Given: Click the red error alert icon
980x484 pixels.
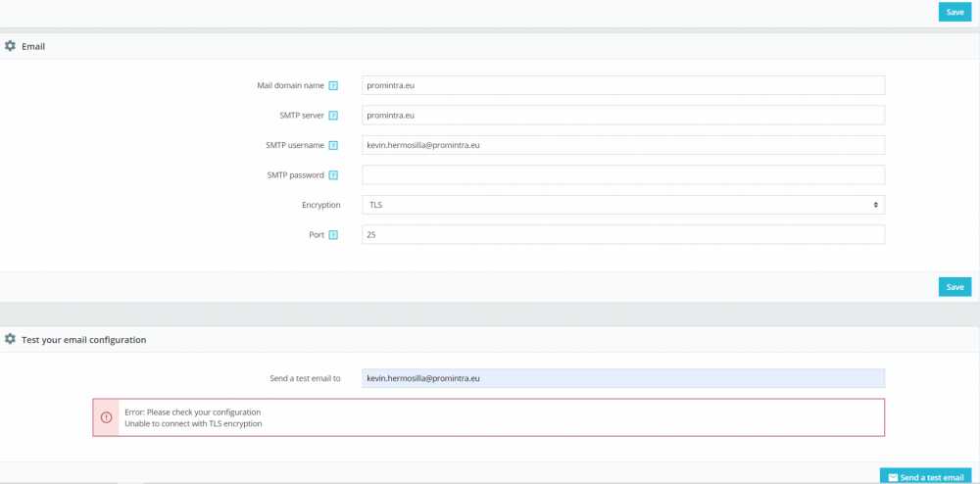Looking at the screenshot, I should pos(106,417).
